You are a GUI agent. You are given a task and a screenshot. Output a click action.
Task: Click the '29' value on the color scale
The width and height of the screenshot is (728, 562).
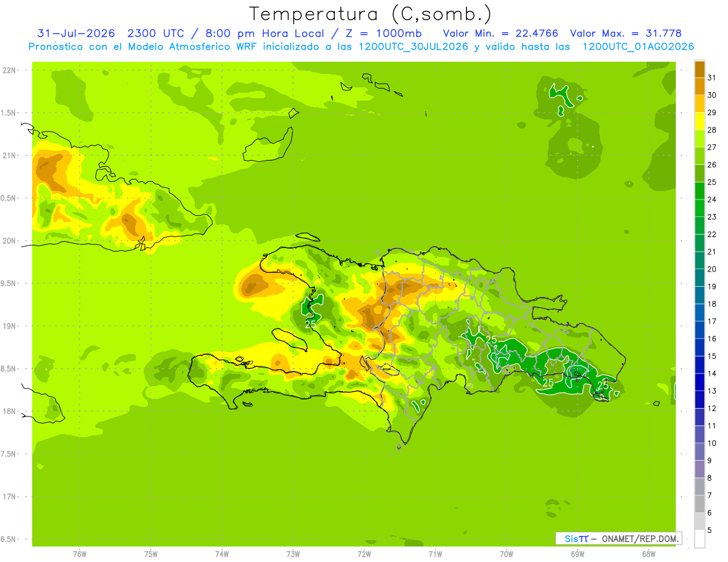point(712,113)
